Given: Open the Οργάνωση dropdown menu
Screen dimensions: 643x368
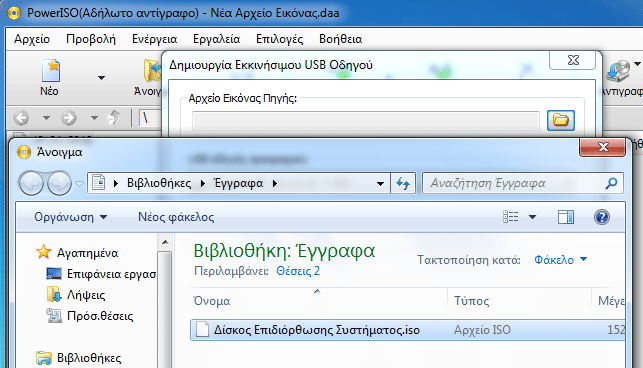Looking at the screenshot, I should pos(71,217).
